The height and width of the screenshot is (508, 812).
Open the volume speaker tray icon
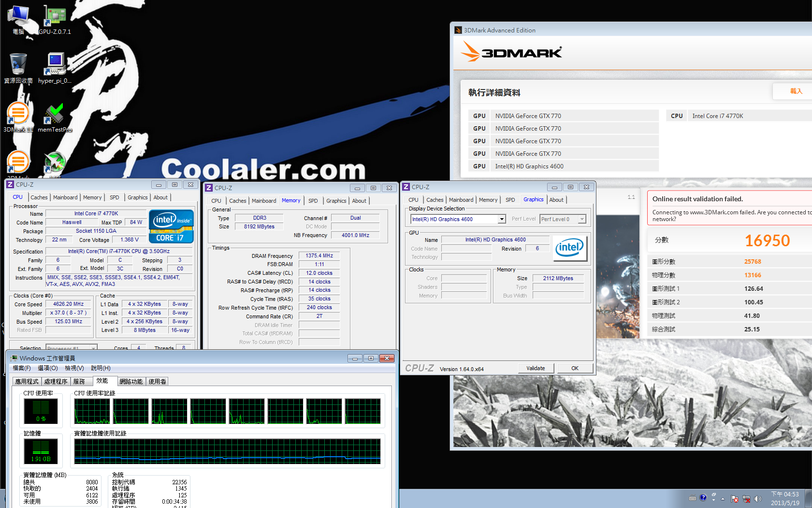(757, 499)
